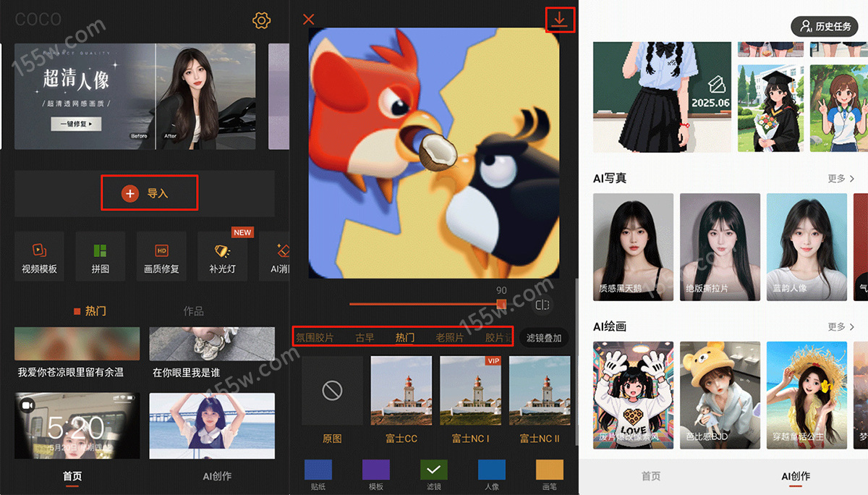Open the 拼图 collage tool
This screenshot has height=495, width=868.
tap(101, 255)
